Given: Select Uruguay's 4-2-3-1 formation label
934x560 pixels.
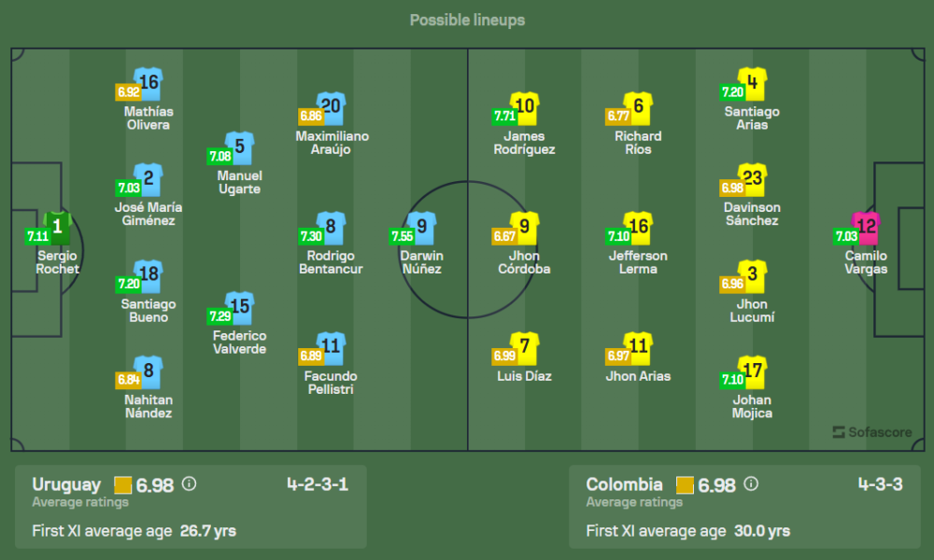Looking at the screenshot, I should (x=318, y=484).
